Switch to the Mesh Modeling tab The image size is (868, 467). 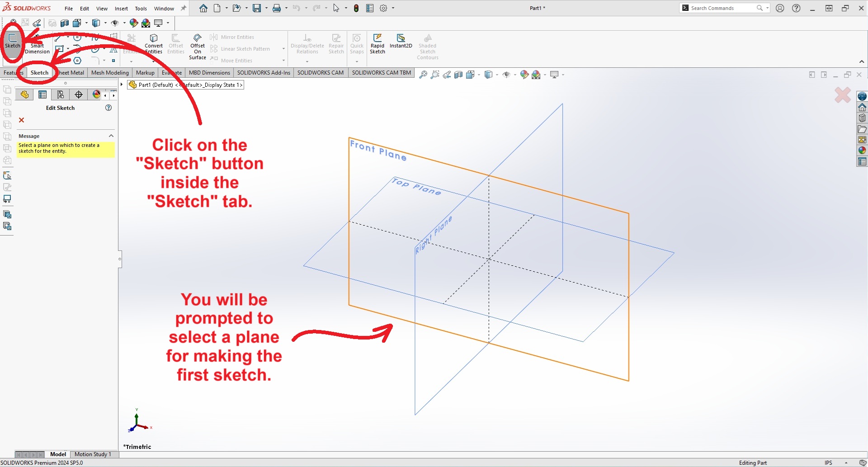click(x=110, y=73)
